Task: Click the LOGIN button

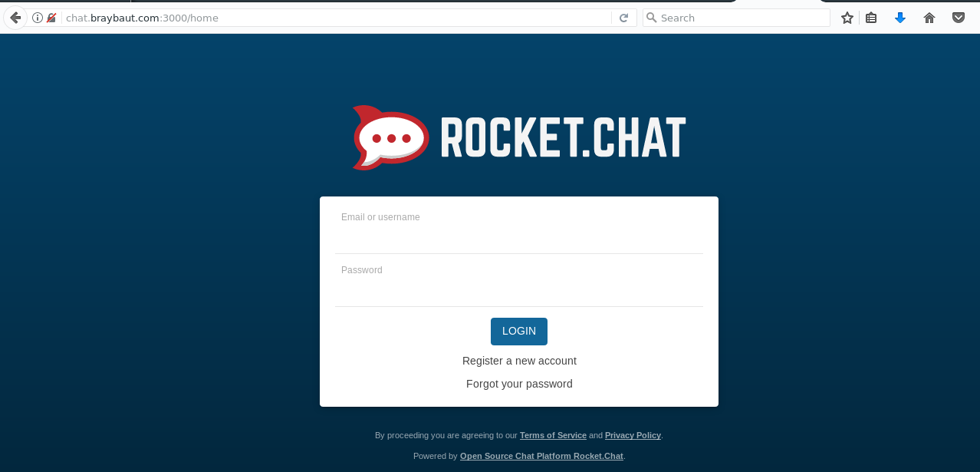Action: 519,332
